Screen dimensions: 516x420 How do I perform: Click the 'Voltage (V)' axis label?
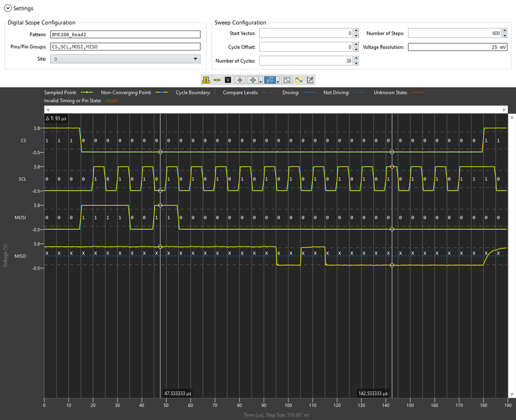coord(5,256)
